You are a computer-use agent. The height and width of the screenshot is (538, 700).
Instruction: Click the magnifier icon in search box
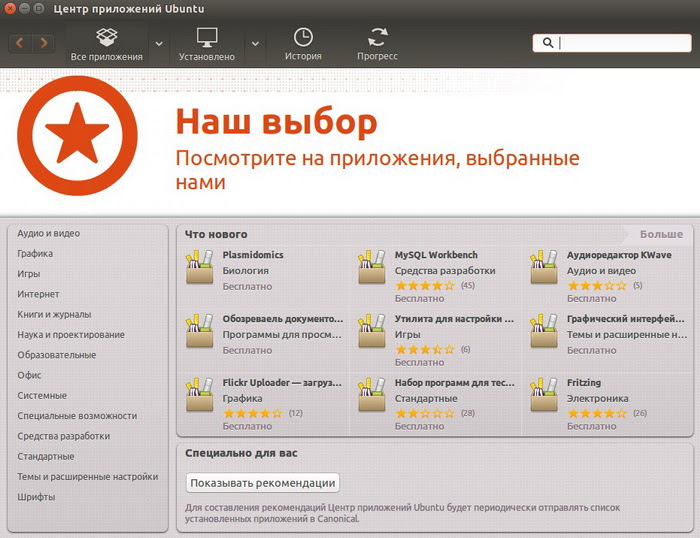[x=548, y=43]
